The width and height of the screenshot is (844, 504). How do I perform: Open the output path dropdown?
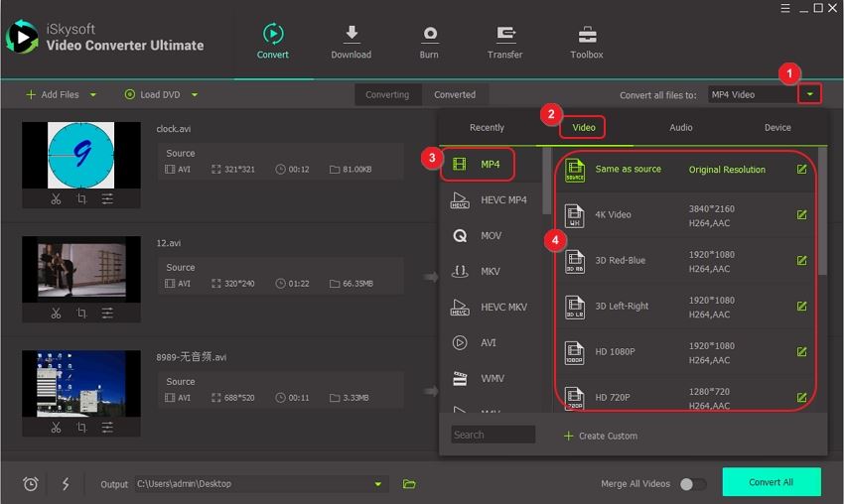coord(377,484)
